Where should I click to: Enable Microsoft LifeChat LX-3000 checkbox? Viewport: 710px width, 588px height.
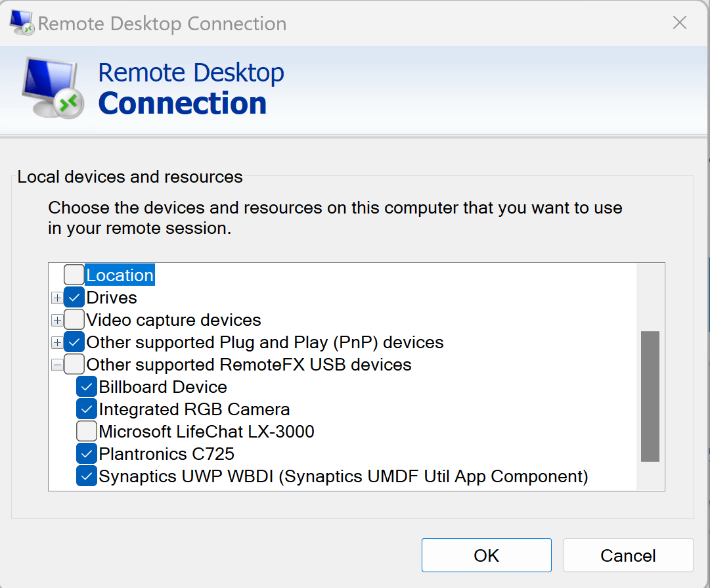87,432
